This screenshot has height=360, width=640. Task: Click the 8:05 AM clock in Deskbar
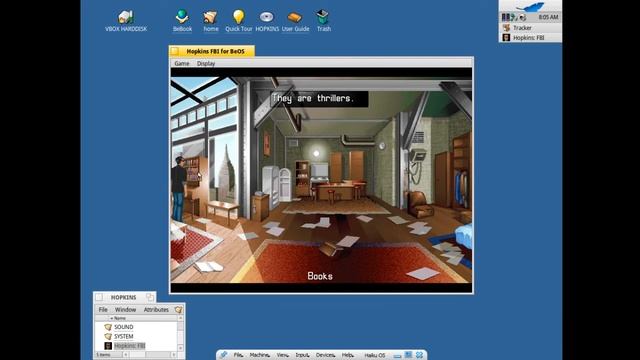[548, 17]
